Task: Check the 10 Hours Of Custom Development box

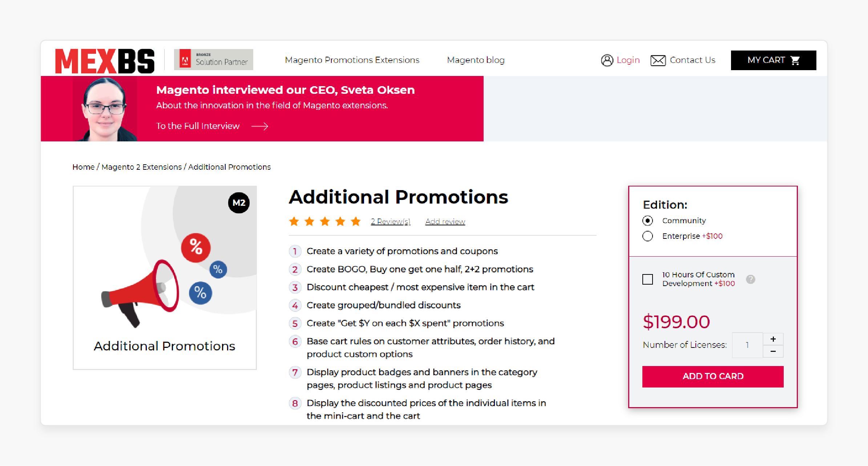Action: pos(647,279)
